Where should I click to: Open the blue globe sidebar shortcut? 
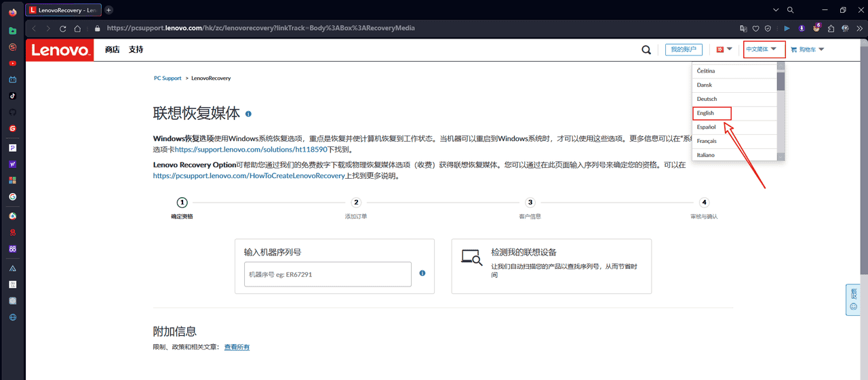point(13,317)
